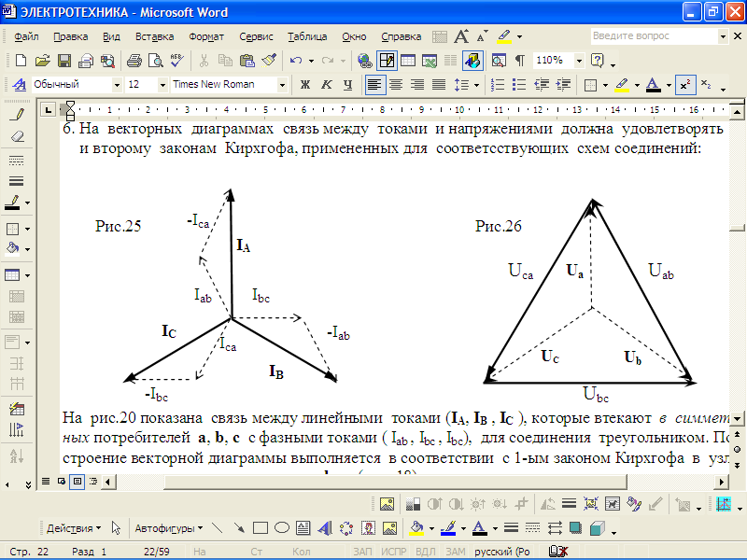747x560 pixels.
Task: Save the document with diskette icon
Action: [x=63, y=61]
